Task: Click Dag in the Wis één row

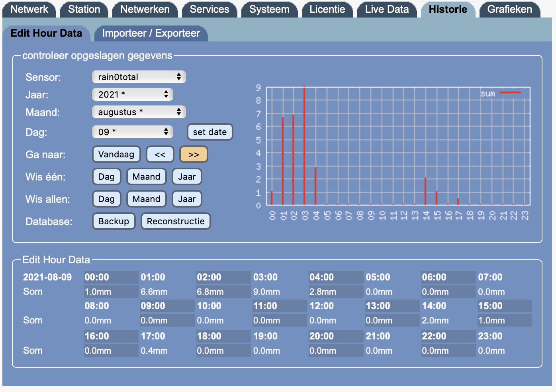Action: pyautogui.click(x=106, y=176)
